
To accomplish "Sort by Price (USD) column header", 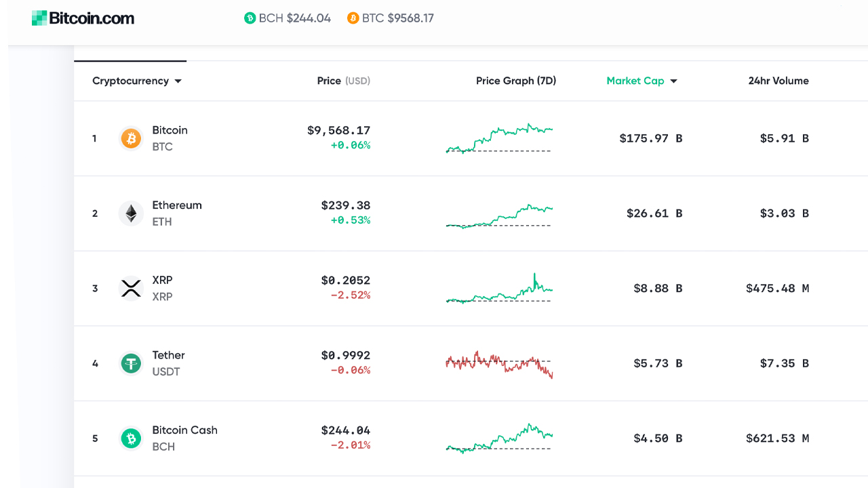I will point(344,81).
